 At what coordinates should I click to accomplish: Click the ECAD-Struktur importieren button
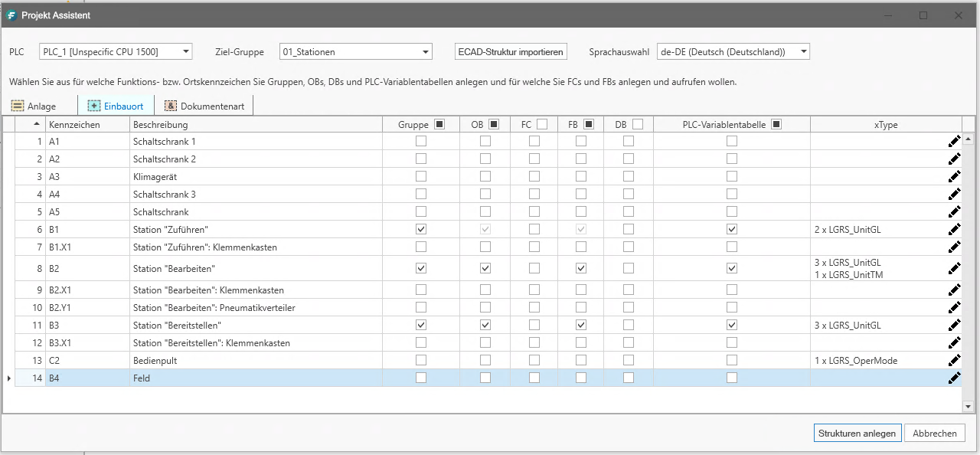[511, 51]
